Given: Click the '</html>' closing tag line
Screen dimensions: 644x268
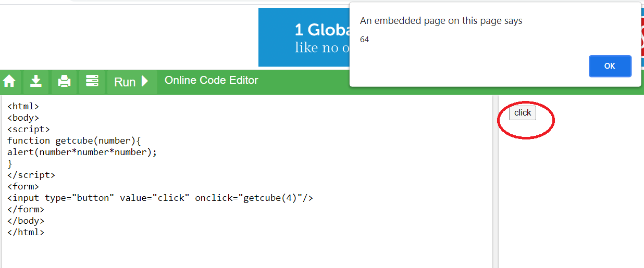Looking at the screenshot, I should (x=26, y=232).
